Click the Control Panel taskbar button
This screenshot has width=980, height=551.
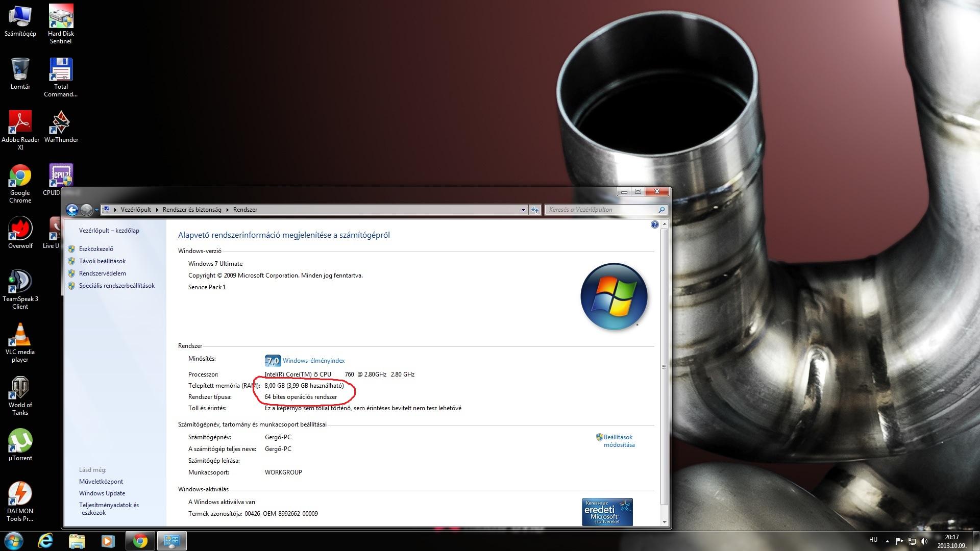(x=171, y=541)
